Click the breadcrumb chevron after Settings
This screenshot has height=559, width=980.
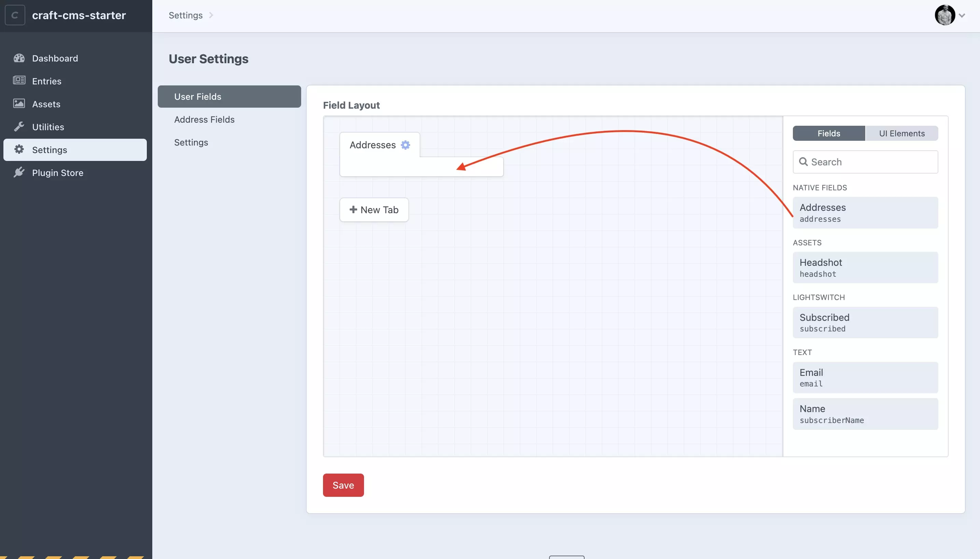211,15
